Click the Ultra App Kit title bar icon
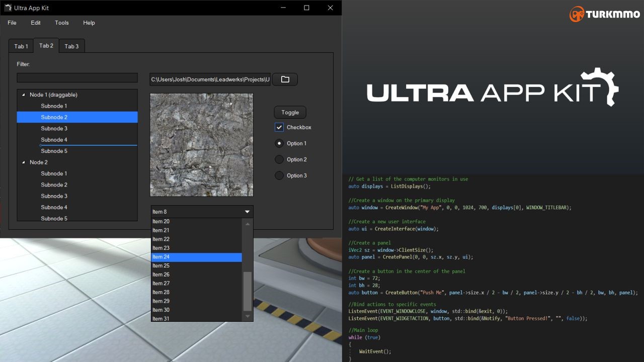Screen dimensions: 644x362 tap(8, 8)
